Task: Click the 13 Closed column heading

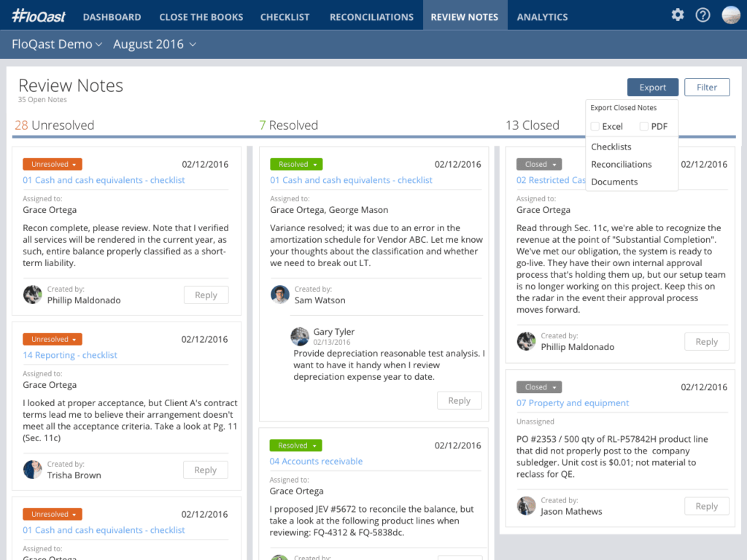Action: pyautogui.click(x=532, y=125)
